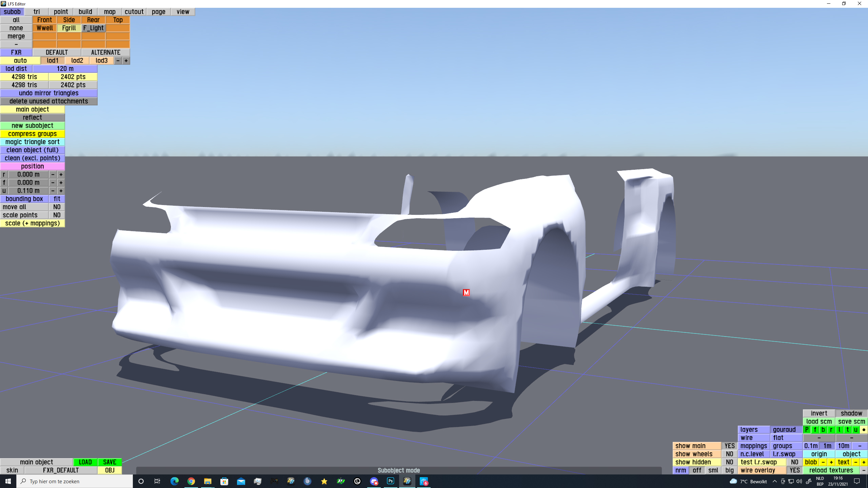
Task: Open the cutout mode tab
Action: (x=134, y=12)
